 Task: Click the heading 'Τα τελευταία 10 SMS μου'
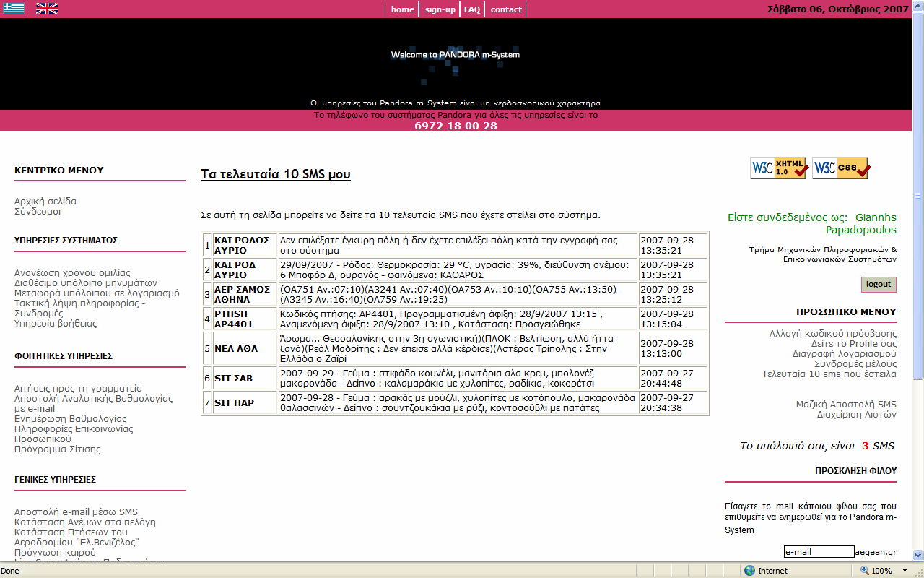[x=276, y=174]
